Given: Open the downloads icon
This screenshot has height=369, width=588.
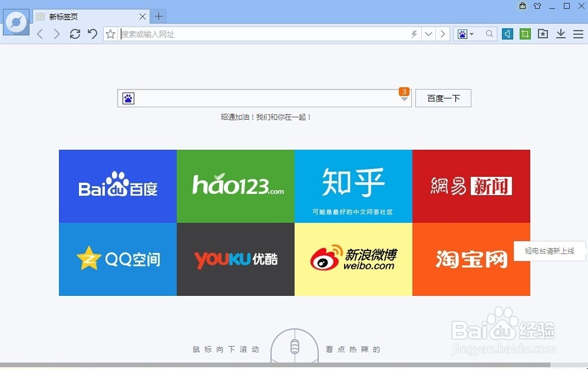Looking at the screenshot, I should [561, 34].
